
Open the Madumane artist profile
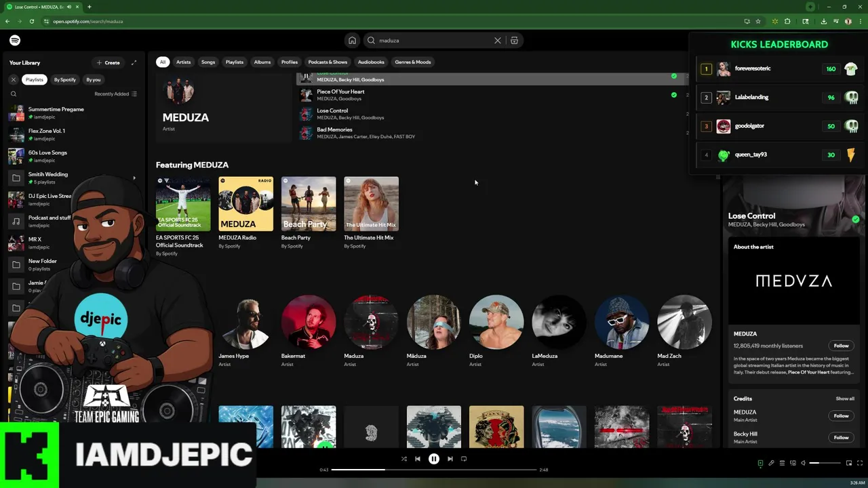coord(622,331)
